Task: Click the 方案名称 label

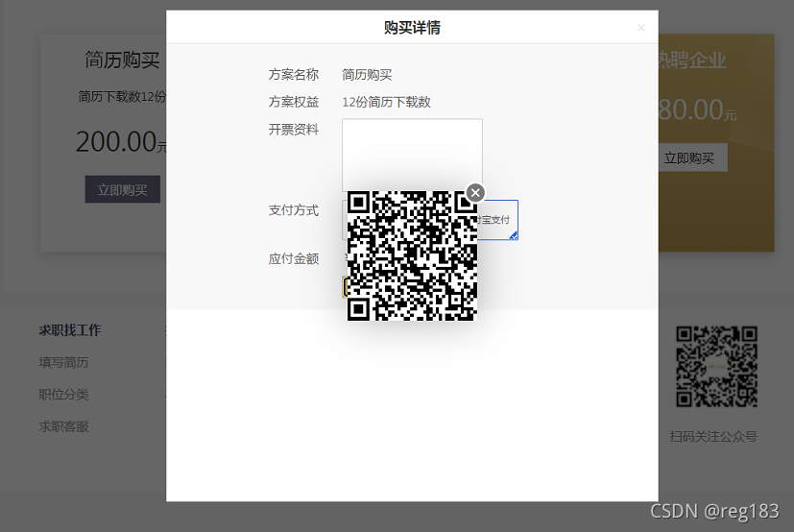Action: coord(294,75)
